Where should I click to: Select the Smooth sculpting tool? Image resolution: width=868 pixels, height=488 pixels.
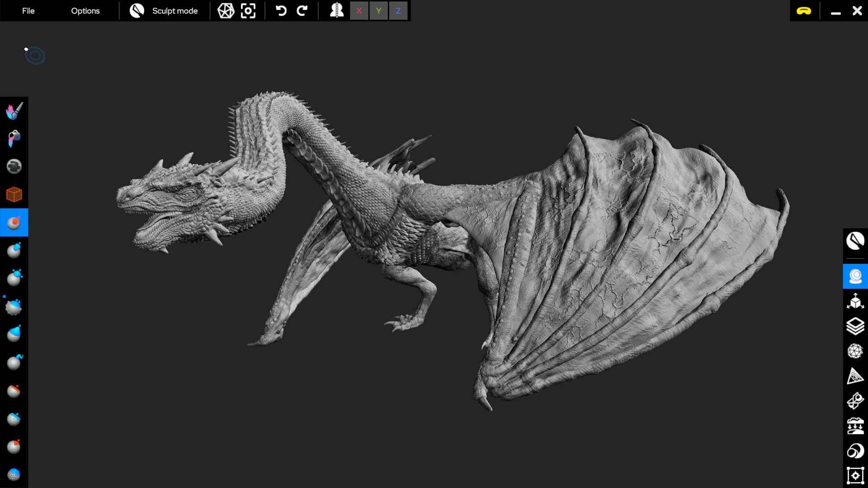pos(14,166)
